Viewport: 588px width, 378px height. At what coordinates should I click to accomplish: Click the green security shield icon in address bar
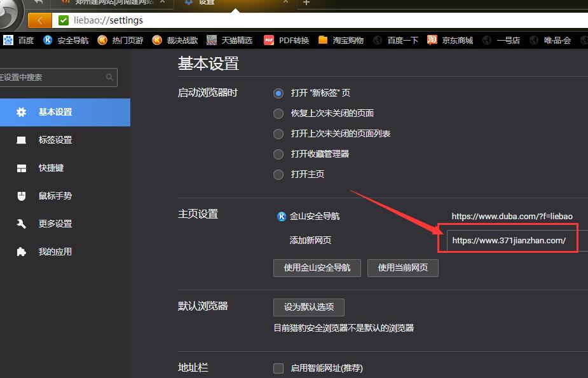[64, 20]
